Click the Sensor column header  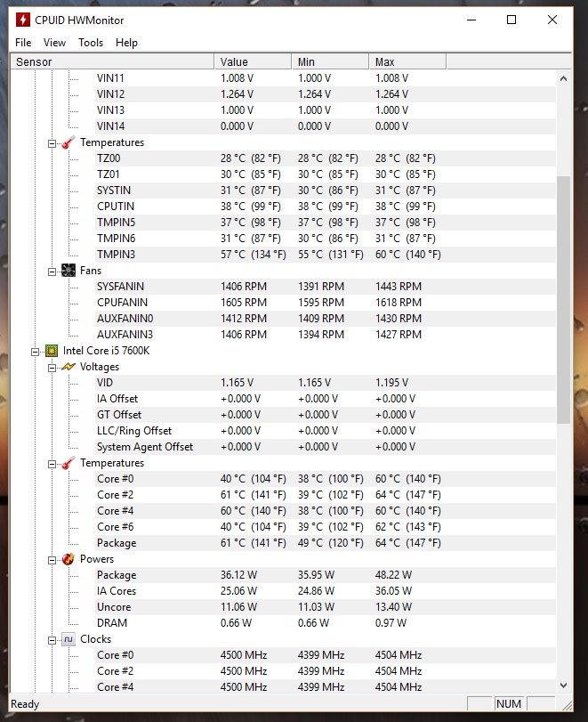point(112,61)
